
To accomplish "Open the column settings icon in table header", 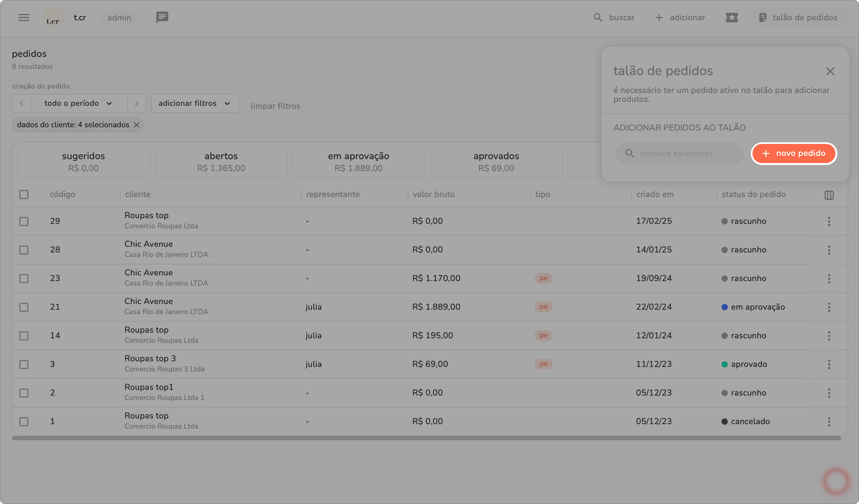I will pyautogui.click(x=829, y=195).
